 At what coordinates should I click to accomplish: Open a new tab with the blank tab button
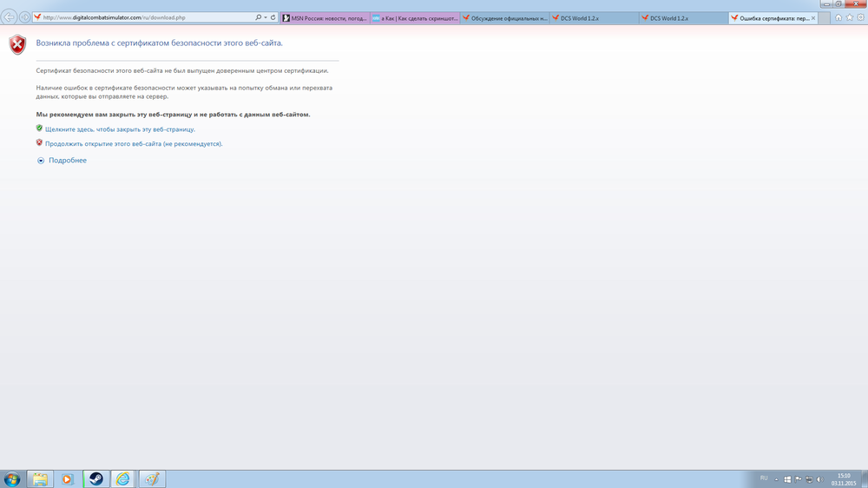coord(825,18)
